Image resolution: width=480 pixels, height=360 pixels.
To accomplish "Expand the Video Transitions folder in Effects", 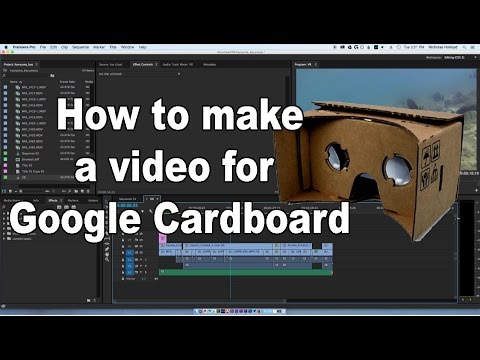I will pos(4,234).
